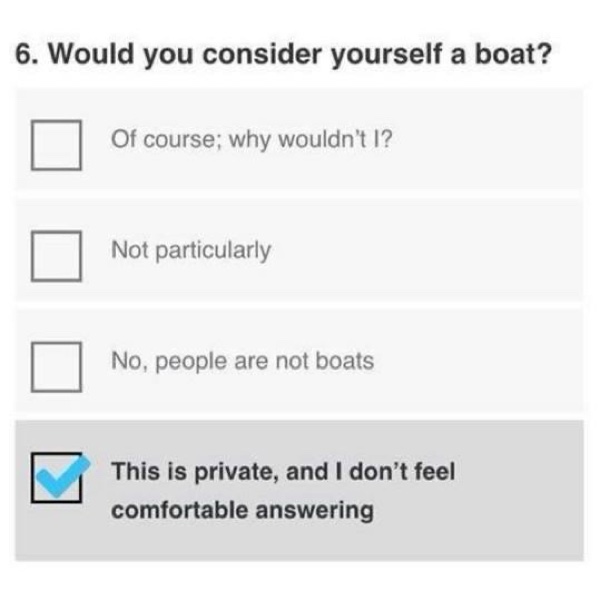Viewport: 600px width, 600px height.
Task: Uncheck the "This is private" checkbox
Action: pyautogui.click(x=56, y=478)
